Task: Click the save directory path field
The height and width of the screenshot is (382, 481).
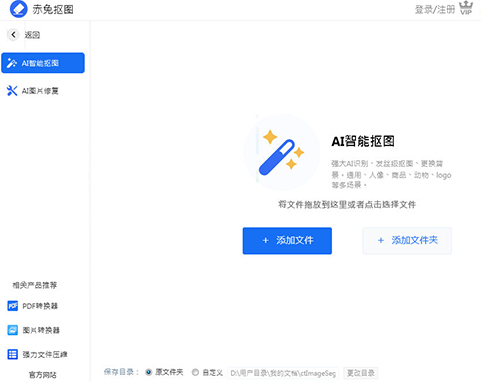Action: point(283,373)
